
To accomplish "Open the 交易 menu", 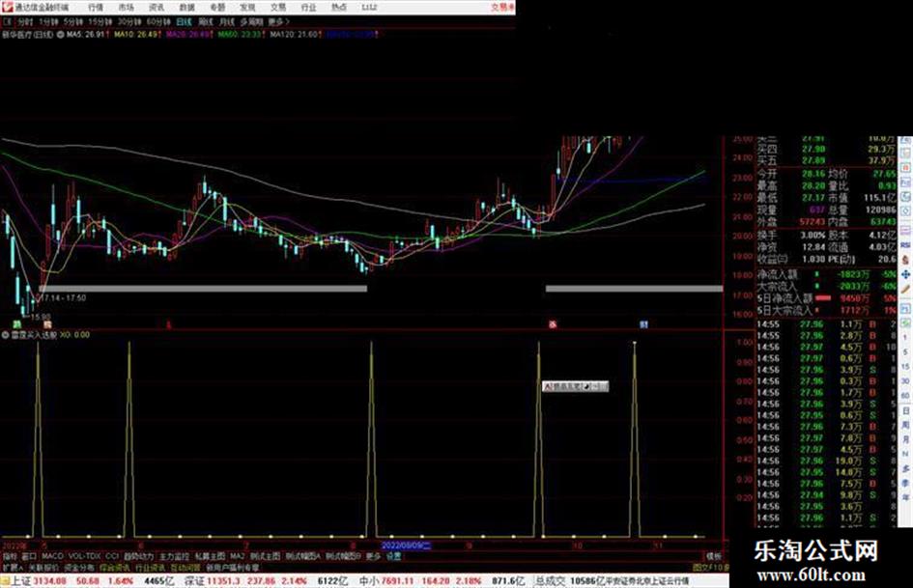I will (x=277, y=8).
